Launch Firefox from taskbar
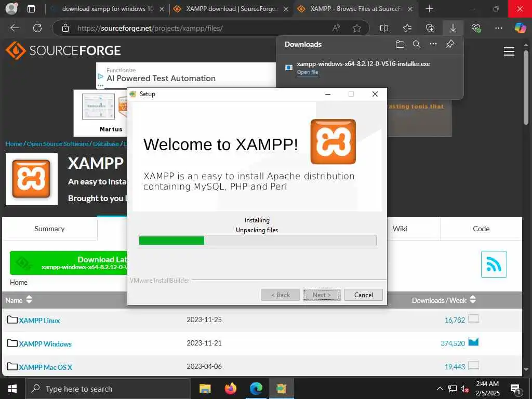This screenshot has height=399, width=532. tap(231, 389)
